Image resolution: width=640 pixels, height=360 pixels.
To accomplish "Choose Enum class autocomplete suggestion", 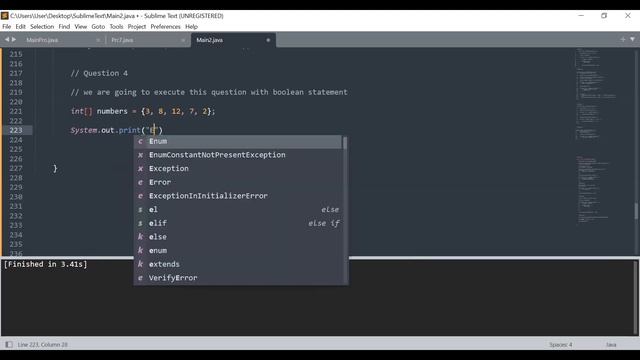I will point(238,141).
